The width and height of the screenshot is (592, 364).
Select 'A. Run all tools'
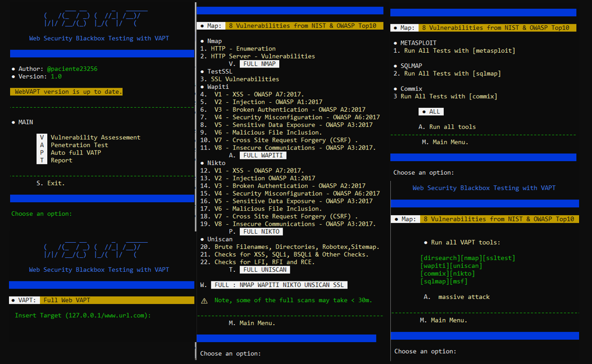(447, 127)
